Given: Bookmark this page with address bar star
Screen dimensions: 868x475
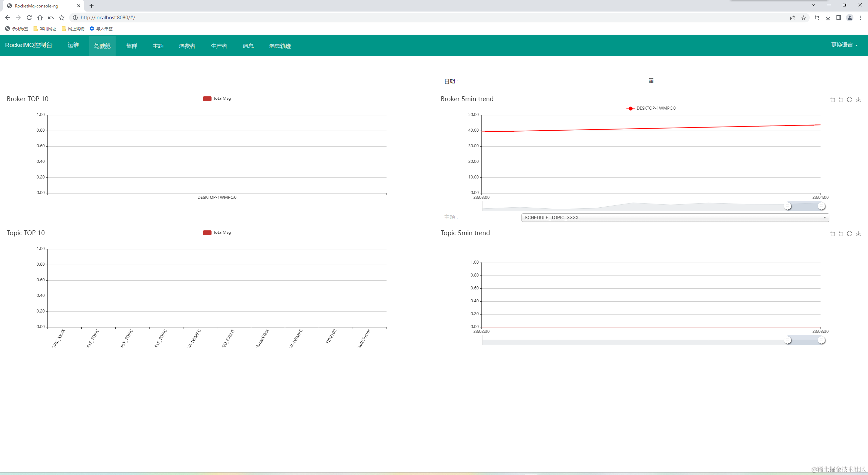Looking at the screenshot, I should click(x=804, y=18).
